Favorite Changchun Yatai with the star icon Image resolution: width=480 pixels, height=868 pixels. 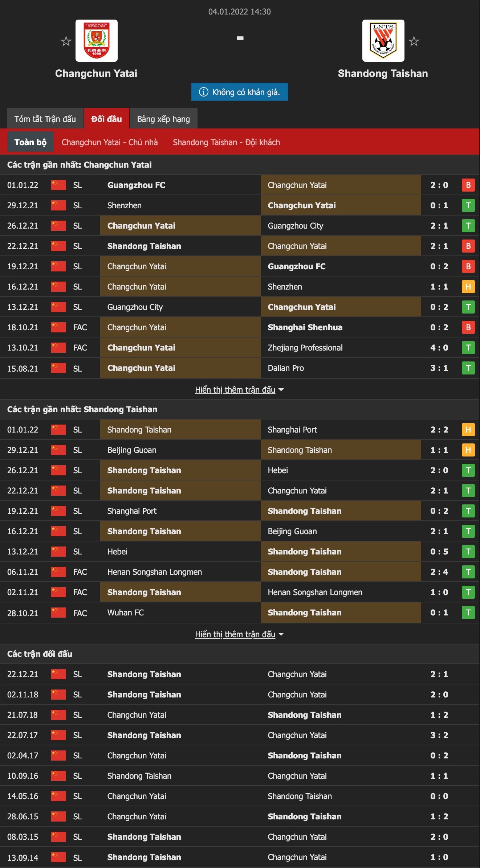coord(66,41)
